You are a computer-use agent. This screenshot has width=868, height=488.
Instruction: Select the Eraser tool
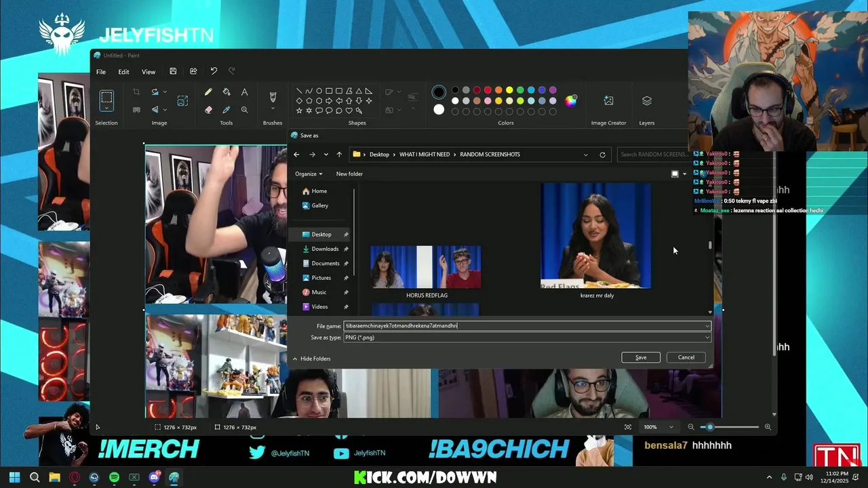[208, 110]
